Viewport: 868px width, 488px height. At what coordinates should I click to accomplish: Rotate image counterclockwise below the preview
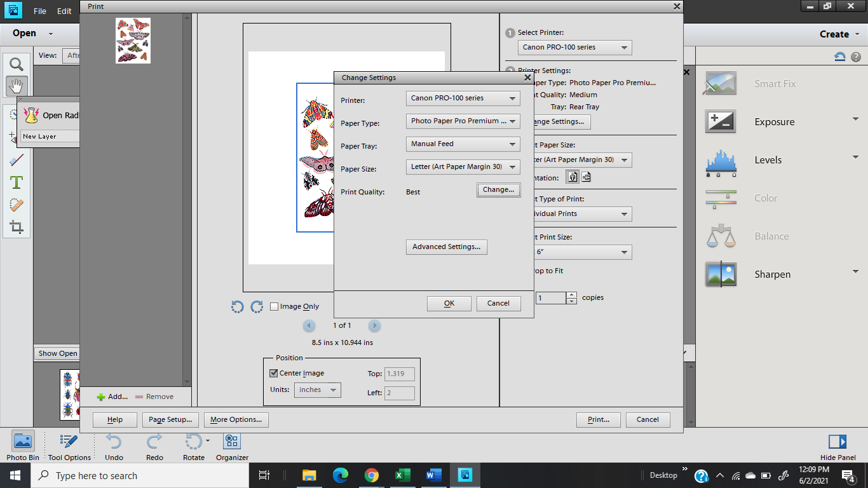click(237, 307)
